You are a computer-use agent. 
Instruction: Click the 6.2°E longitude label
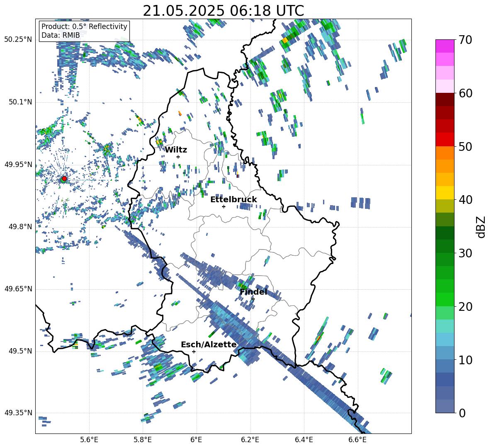coord(250,440)
